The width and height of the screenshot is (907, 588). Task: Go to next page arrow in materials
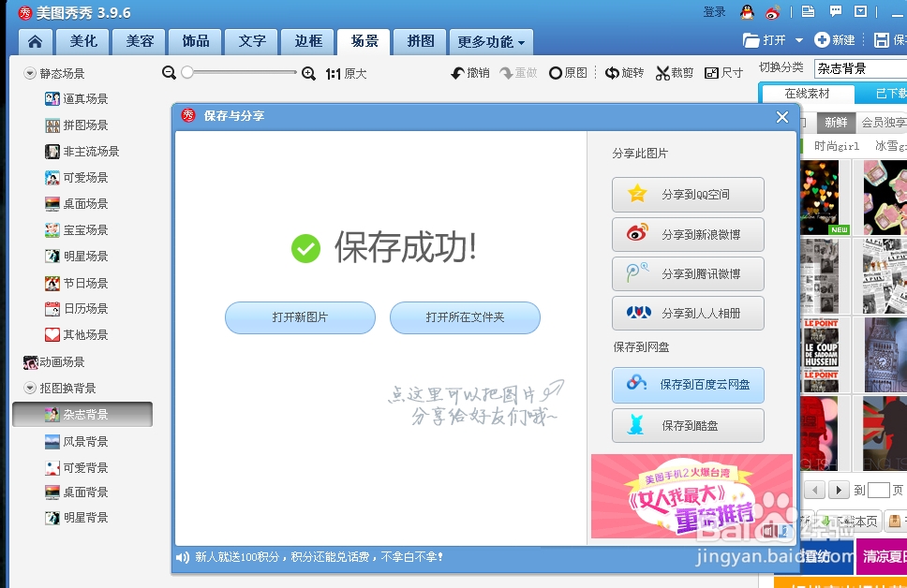(x=839, y=491)
